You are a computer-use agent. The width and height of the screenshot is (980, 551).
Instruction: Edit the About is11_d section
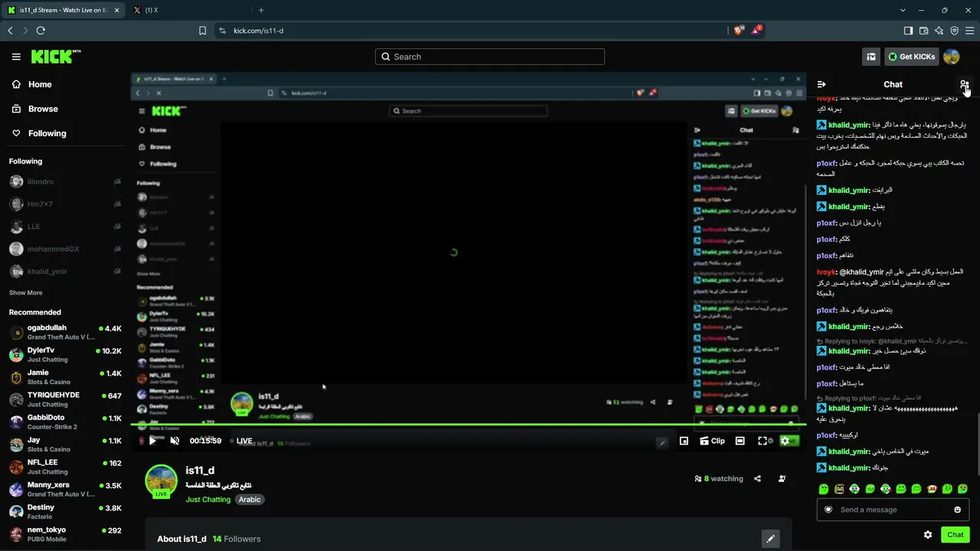[x=770, y=539]
